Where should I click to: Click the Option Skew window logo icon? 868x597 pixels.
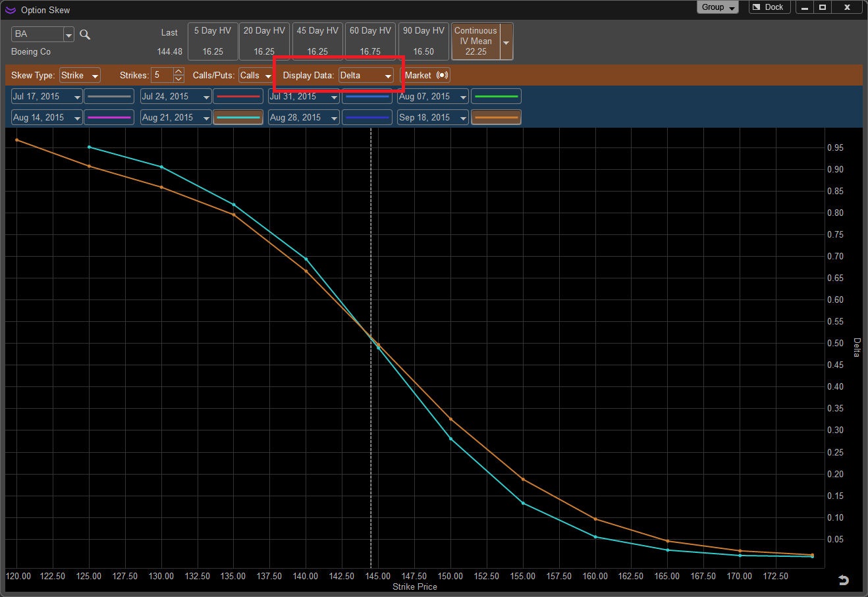pos(10,10)
